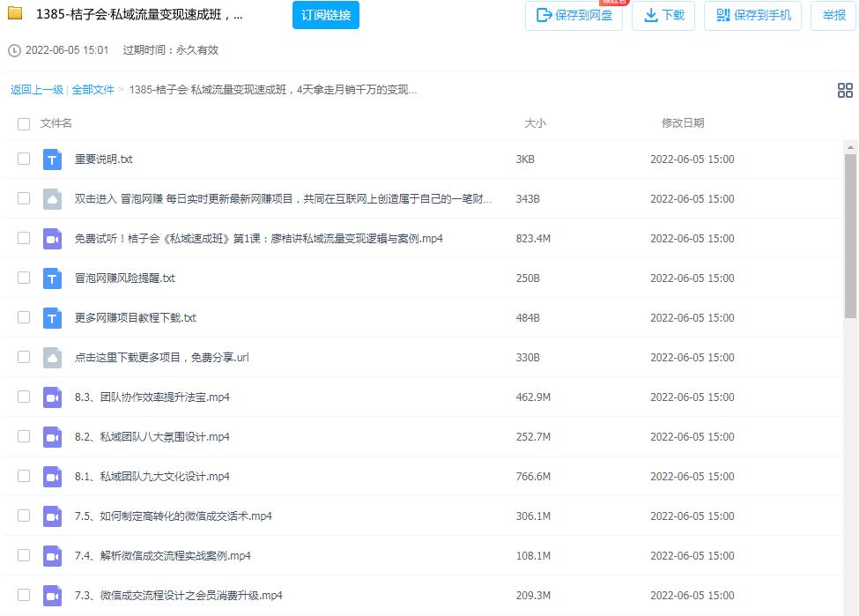This screenshot has width=859, height=616.
Task: Check the box for 8.2 私域团队八大氛围设计.mp4
Action: pos(24,435)
